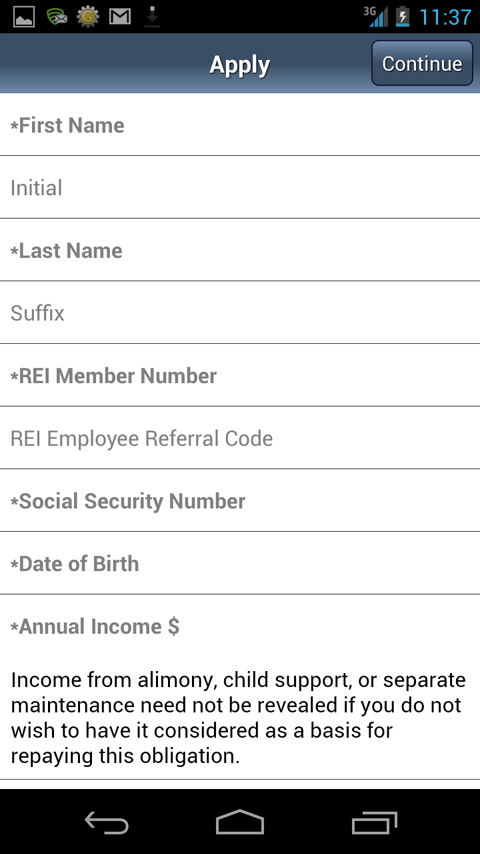Select the Initial input field
This screenshot has width=480, height=854.
(x=240, y=187)
